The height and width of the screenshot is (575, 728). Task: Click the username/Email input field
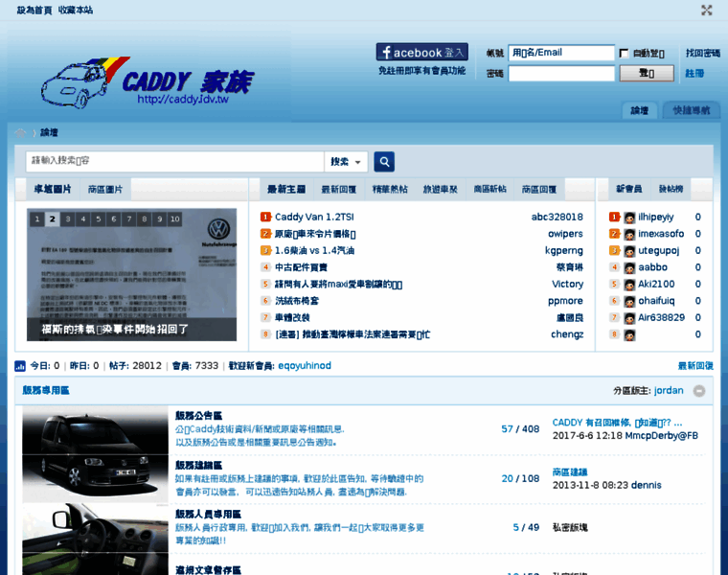coord(561,53)
